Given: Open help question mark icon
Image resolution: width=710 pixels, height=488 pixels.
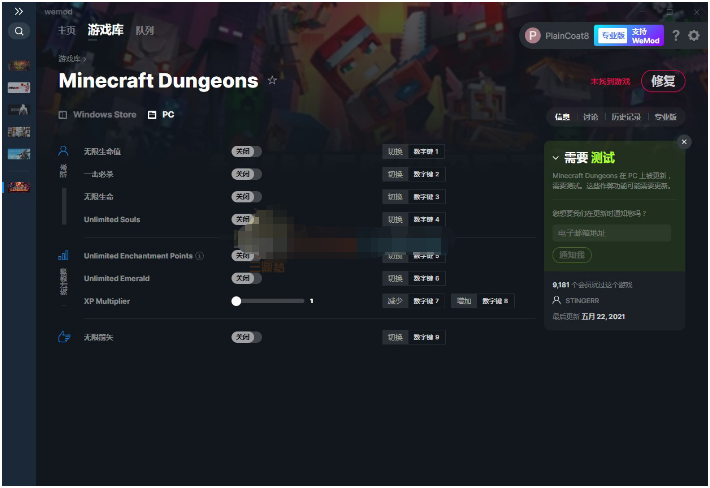Looking at the screenshot, I should click(x=676, y=35).
